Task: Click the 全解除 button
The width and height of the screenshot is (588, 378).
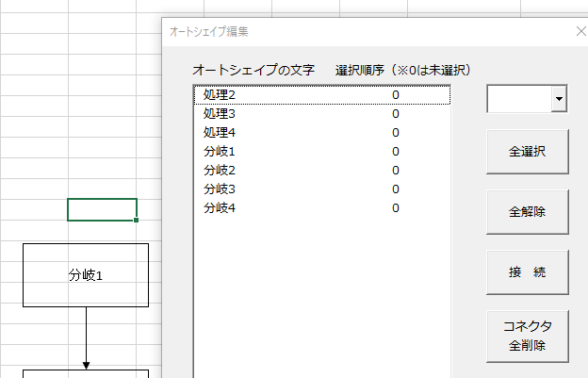Action: pyautogui.click(x=528, y=212)
